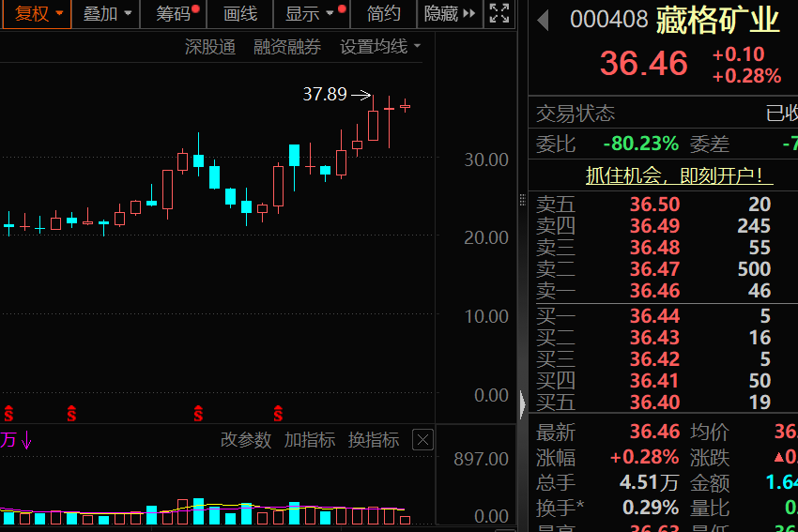Image resolution: width=798 pixels, height=532 pixels.
Task: Switch to 简约 simplified mode
Action: [x=383, y=13]
